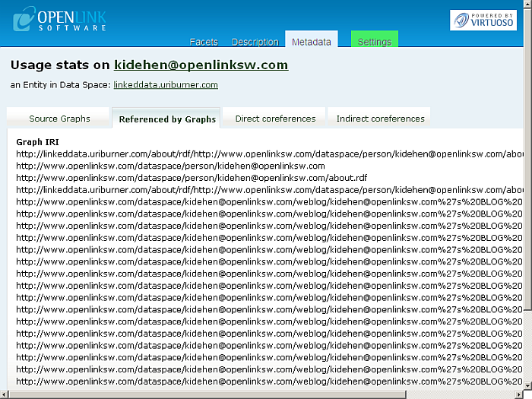Open Indirect coreferences tab

(380, 119)
